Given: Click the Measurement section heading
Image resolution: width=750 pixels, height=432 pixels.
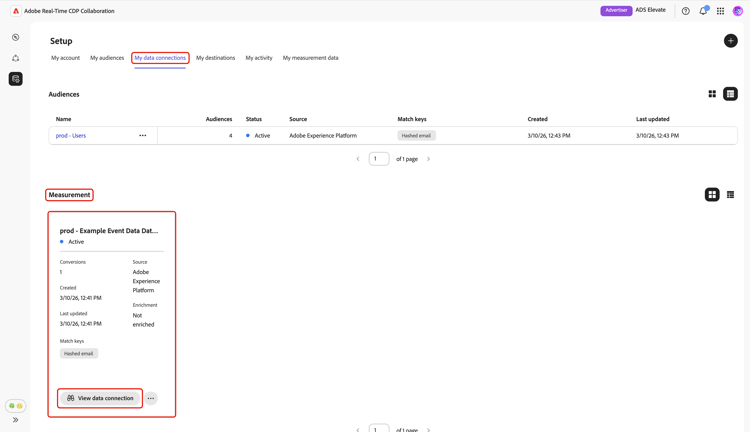Looking at the screenshot, I should pyautogui.click(x=69, y=195).
